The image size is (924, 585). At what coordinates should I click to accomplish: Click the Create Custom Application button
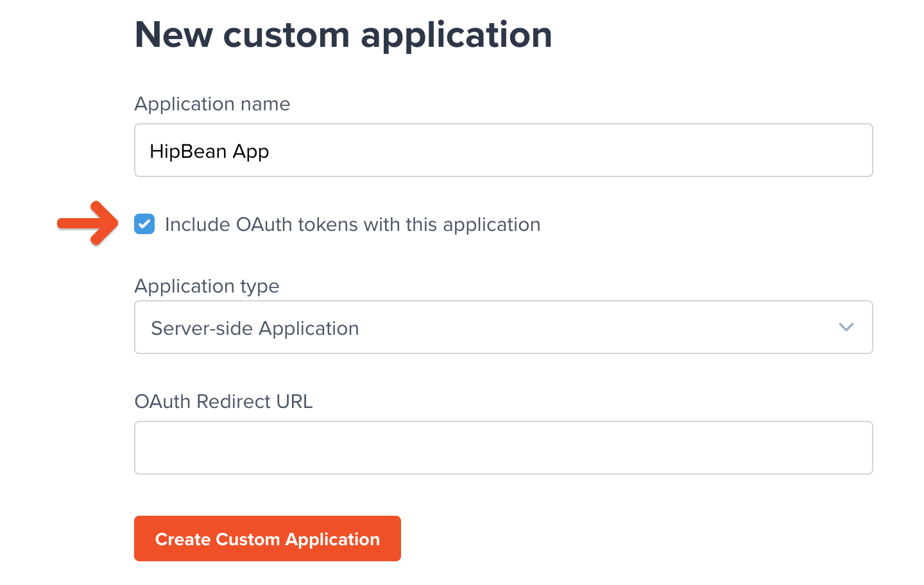267,538
